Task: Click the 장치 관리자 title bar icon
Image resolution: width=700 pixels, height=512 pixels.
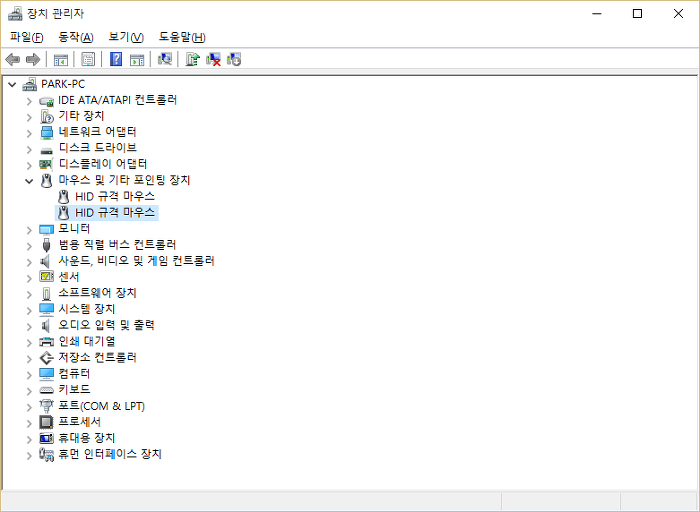Action: pyautogui.click(x=15, y=13)
